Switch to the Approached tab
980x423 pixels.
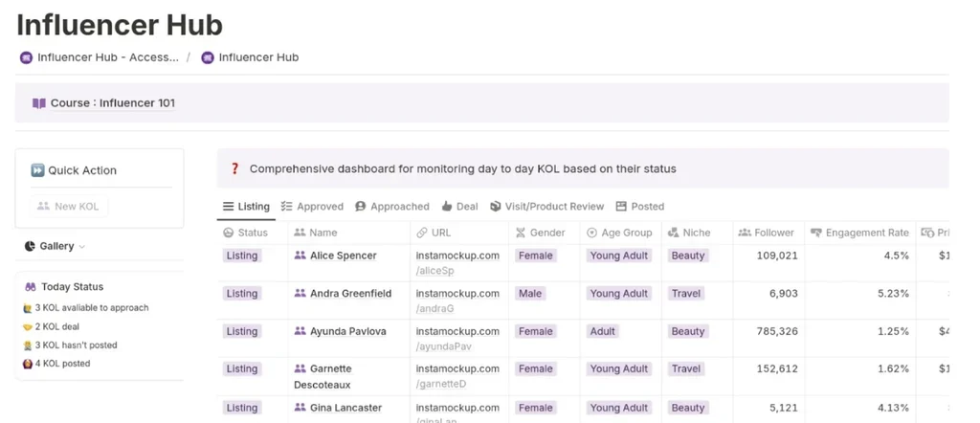coord(392,206)
